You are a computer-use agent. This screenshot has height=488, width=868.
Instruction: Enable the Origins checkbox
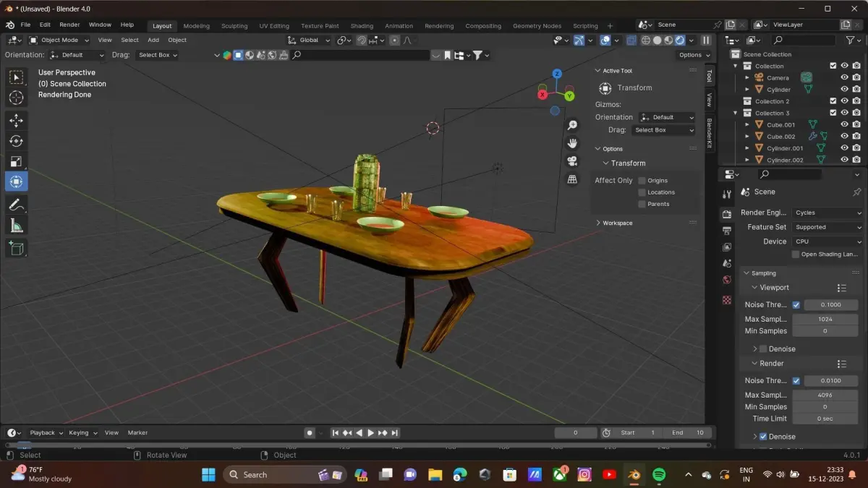coord(642,181)
